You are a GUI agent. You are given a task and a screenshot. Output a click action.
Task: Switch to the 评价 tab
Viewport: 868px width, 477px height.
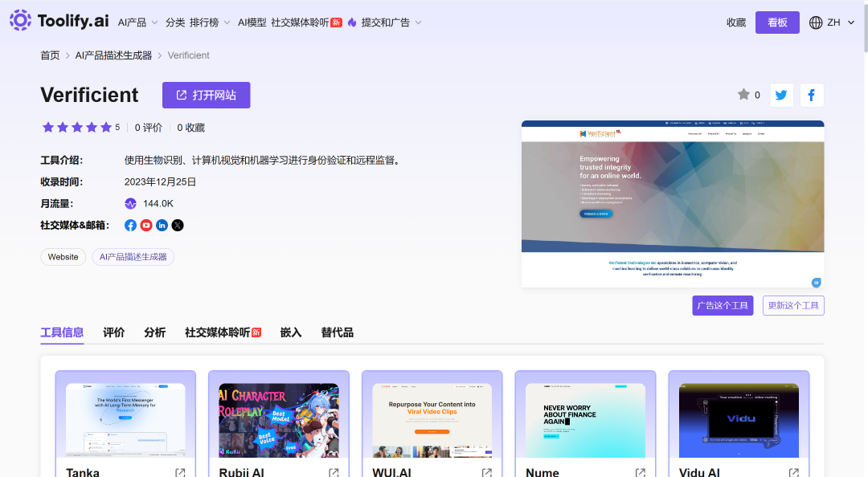(x=113, y=332)
